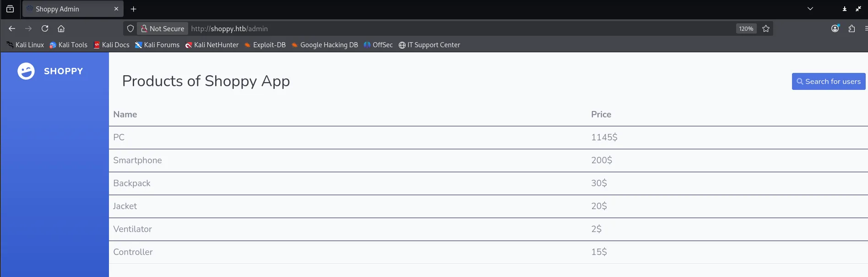The width and height of the screenshot is (868, 277).
Task: Click the Price column header
Action: tap(601, 115)
